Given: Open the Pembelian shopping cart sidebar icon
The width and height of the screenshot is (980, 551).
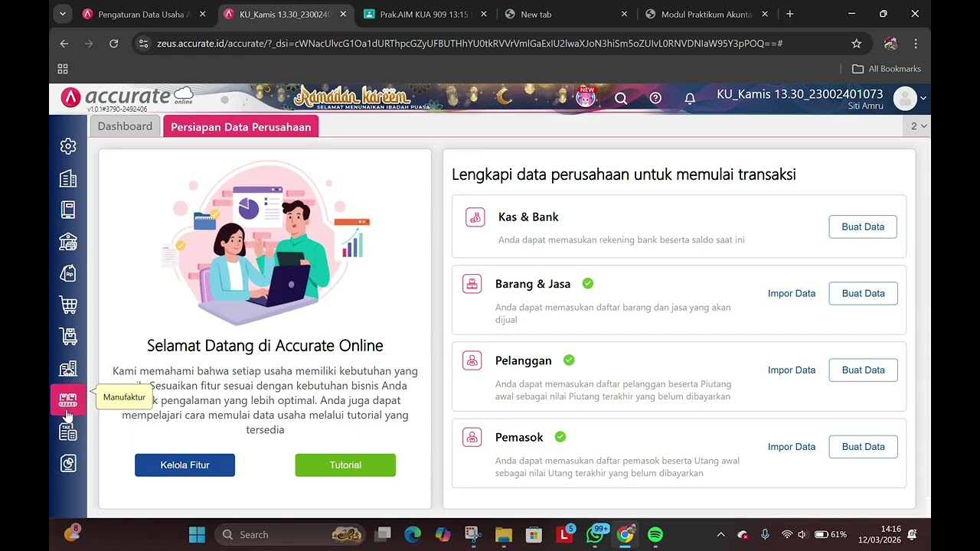Looking at the screenshot, I should pyautogui.click(x=68, y=305).
